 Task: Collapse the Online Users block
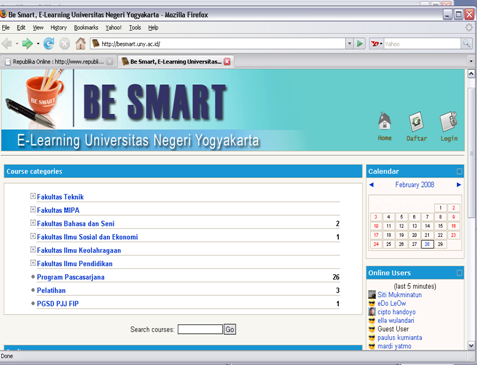[459, 273]
